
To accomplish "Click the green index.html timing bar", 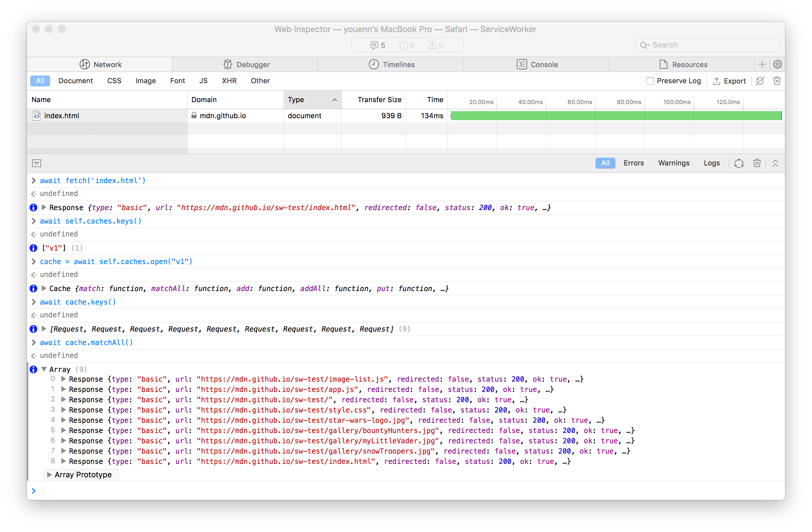I will point(616,116).
